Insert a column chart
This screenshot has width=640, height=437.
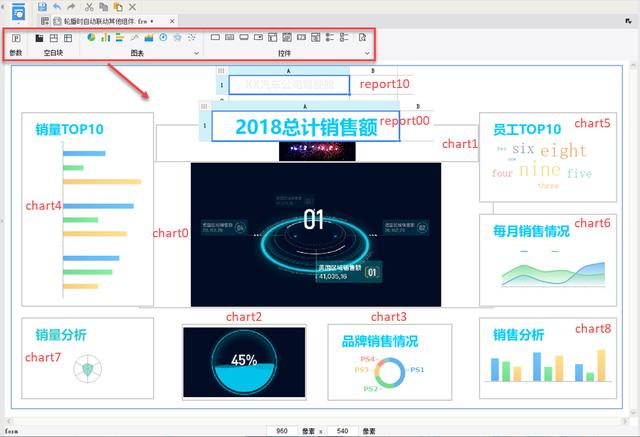coord(106,38)
